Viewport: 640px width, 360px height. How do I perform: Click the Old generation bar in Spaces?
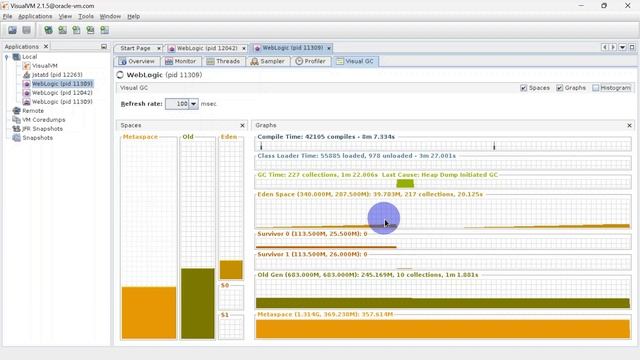[198, 303]
